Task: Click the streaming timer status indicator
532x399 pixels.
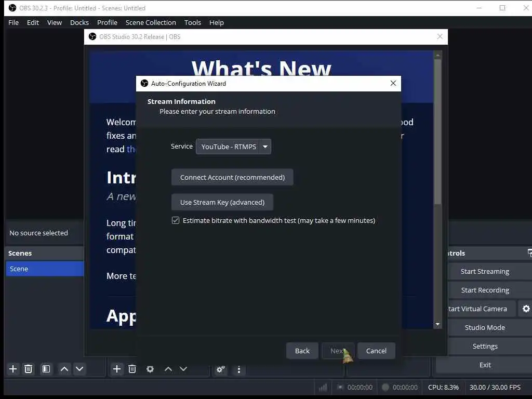Action: coord(355,387)
